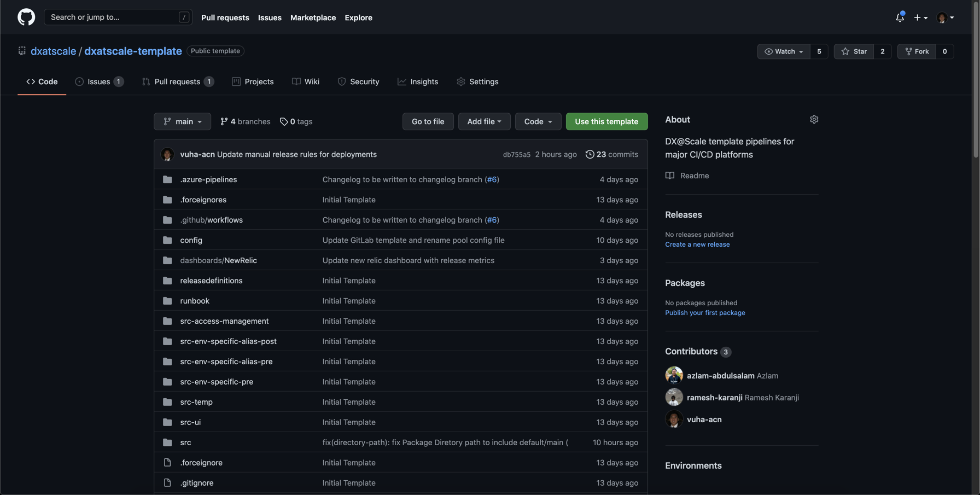
Task: Click the file icon for .forceignore
Action: pyautogui.click(x=167, y=463)
